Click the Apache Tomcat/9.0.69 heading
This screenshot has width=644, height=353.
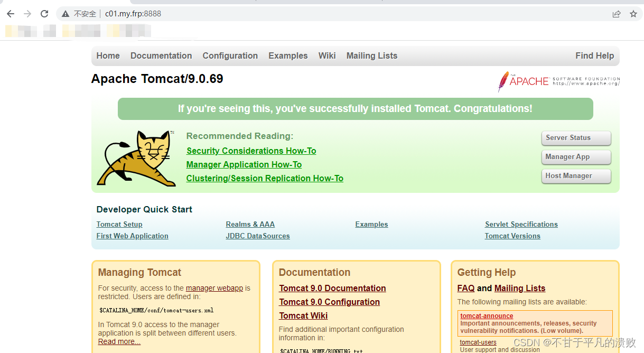point(157,79)
